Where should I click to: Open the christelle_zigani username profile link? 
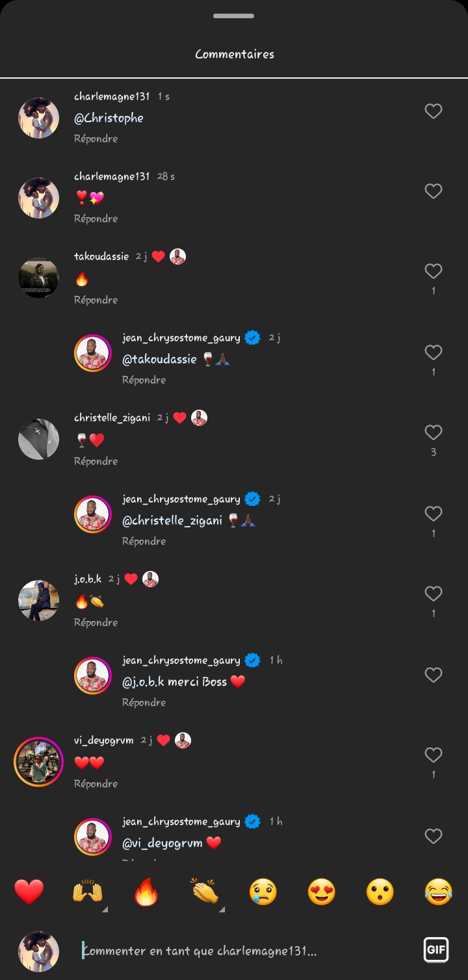tap(112, 417)
